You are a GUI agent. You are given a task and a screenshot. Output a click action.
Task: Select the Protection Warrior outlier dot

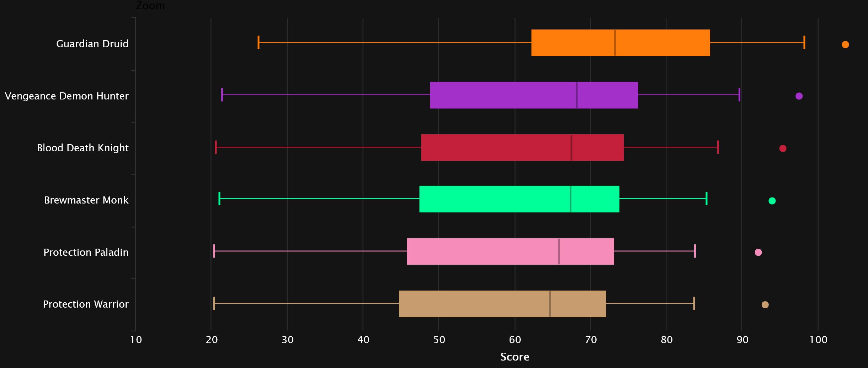tap(765, 305)
